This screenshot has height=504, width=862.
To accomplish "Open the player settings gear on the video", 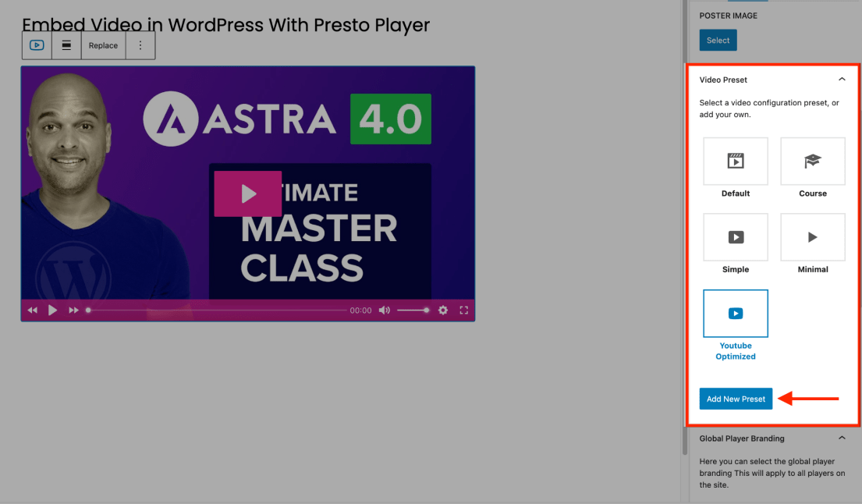I will tap(442, 310).
